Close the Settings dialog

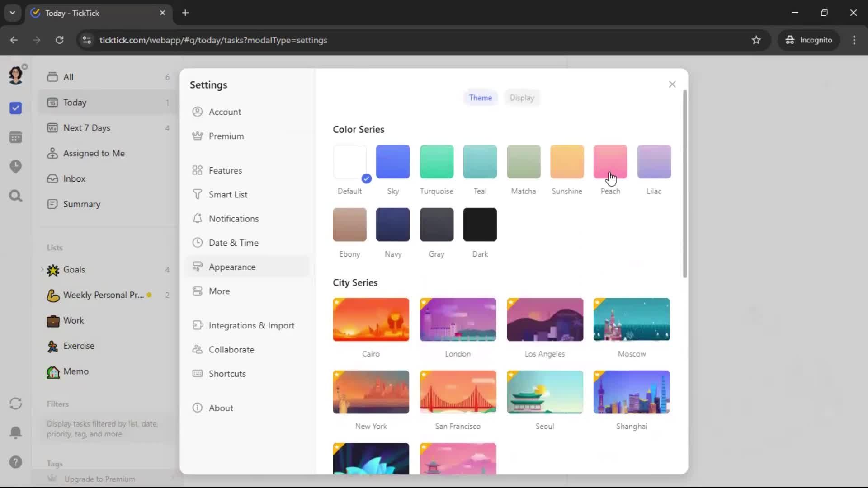coord(672,84)
